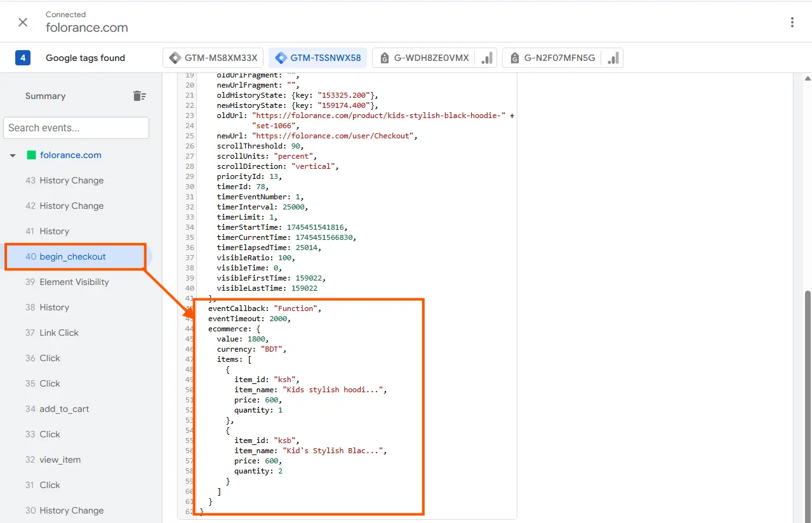Click the 'currency: "BDT"' code line
The width and height of the screenshot is (812, 523).
pyautogui.click(x=252, y=349)
